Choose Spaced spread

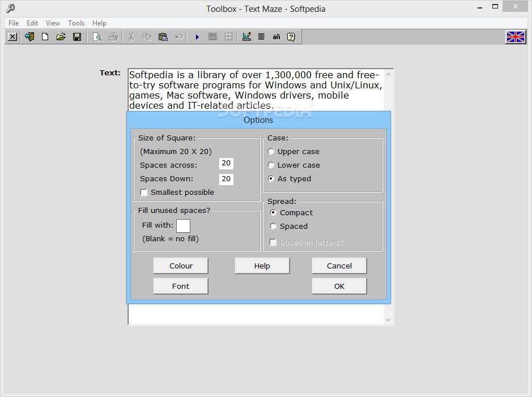click(289, 226)
